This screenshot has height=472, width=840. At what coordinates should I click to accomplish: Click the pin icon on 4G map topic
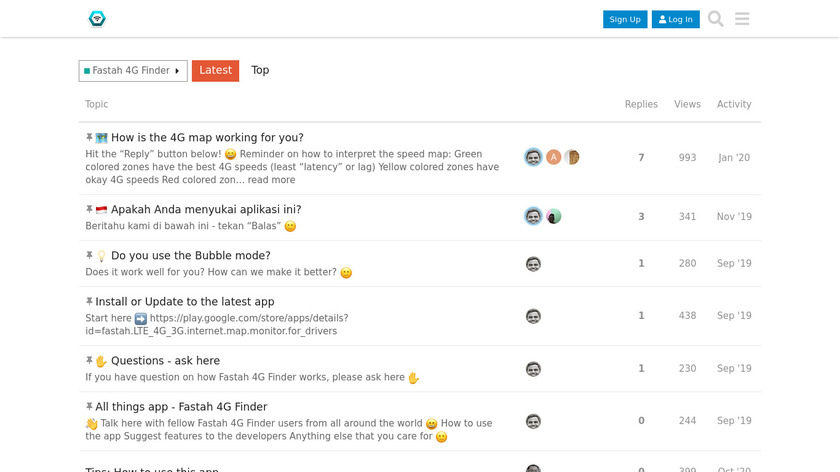point(89,137)
